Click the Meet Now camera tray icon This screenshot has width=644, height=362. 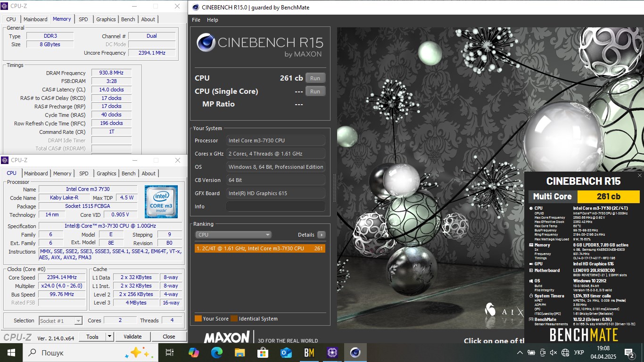point(543,353)
